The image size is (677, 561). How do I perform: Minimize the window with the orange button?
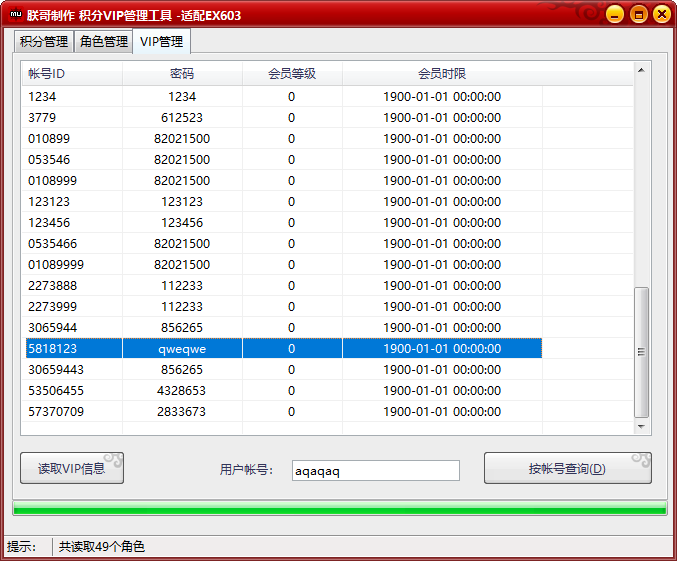coord(615,15)
